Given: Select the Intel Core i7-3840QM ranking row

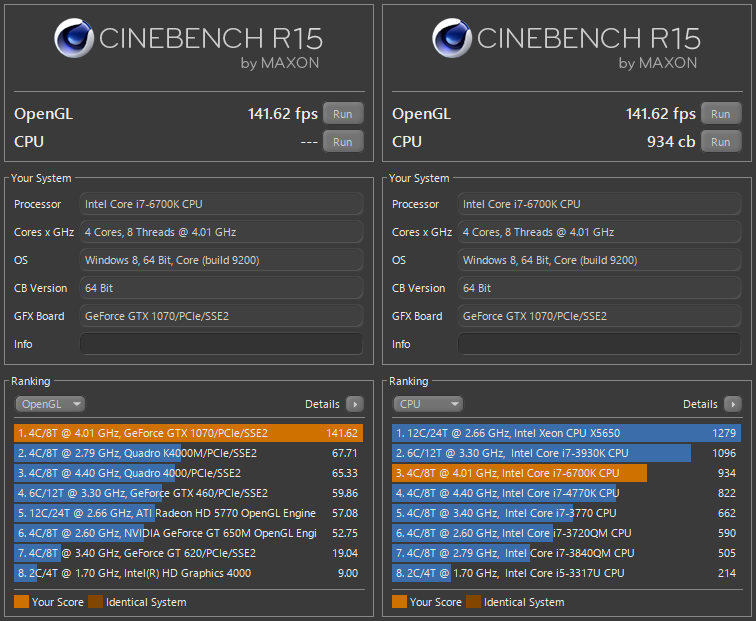Looking at the screenshot, I should coord(567,553).
